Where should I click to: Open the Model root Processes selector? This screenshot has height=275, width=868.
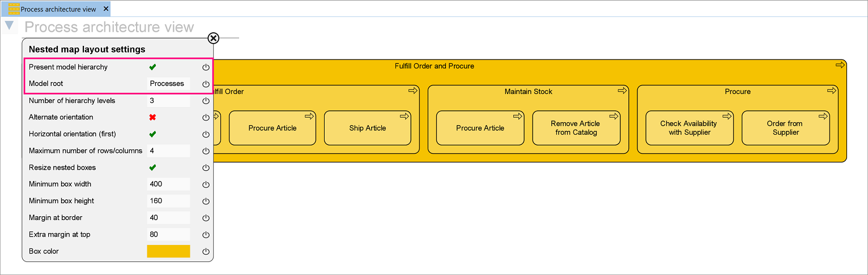point(168,84)
